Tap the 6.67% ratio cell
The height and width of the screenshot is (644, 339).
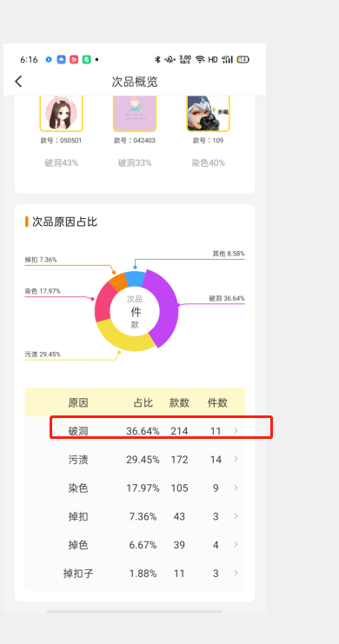pos(143,545)
